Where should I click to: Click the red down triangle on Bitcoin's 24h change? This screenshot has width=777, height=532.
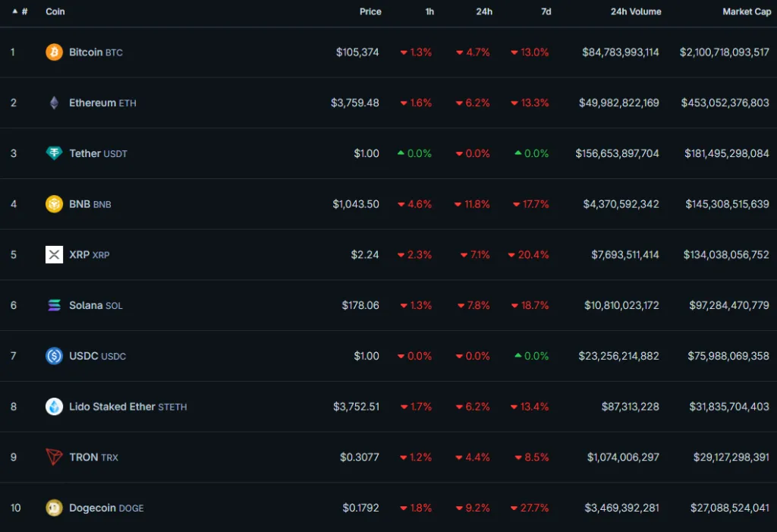[461, 52]
